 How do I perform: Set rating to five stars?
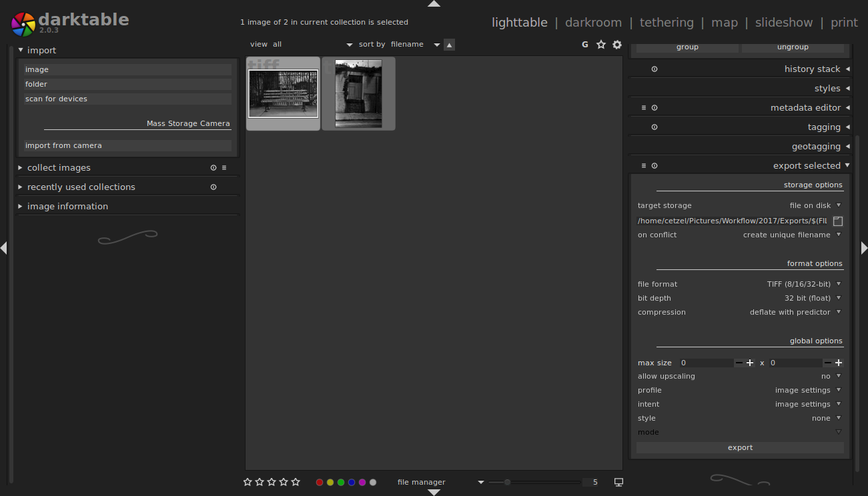coord(296,482)
